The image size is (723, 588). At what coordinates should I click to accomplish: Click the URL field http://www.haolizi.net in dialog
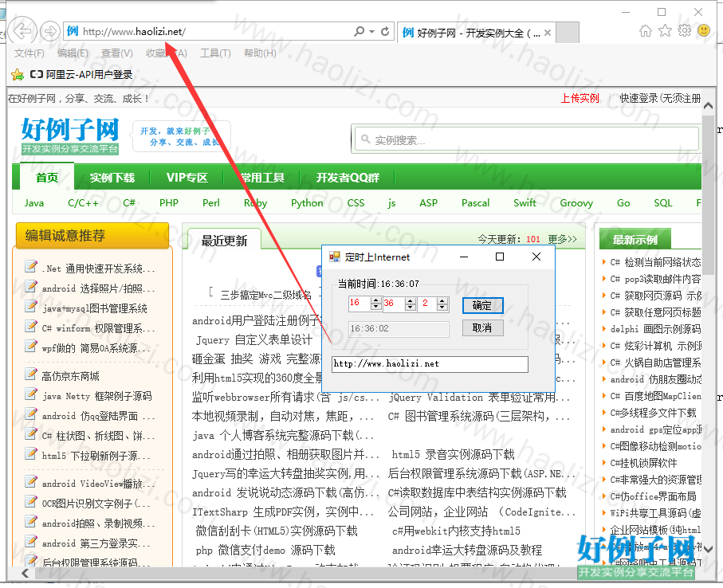(430, 364)
